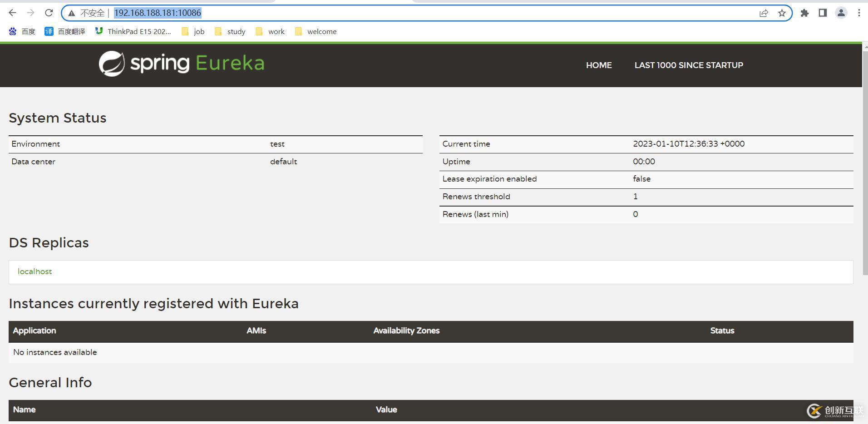Click the DS Replicas heading
Image resolution: width=868 pixels, height=424 pixels.
click(x=49, y=243)
